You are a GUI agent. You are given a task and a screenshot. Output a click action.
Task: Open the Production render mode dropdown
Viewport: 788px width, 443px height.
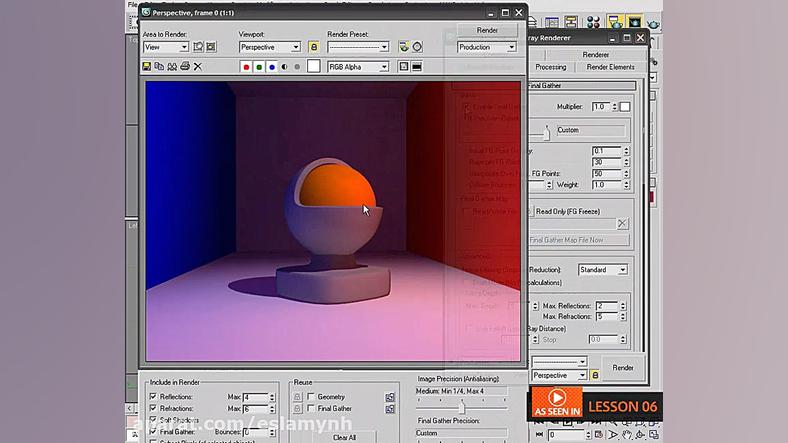(486, 47)
